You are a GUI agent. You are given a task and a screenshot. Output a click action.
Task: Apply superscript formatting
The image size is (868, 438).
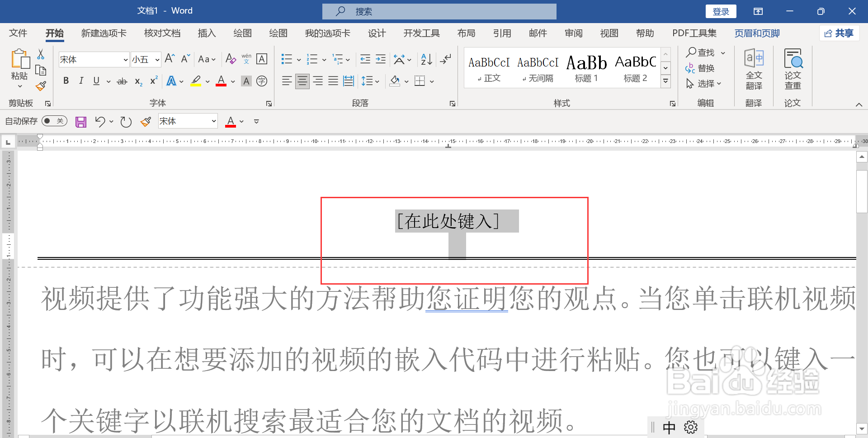154,81
